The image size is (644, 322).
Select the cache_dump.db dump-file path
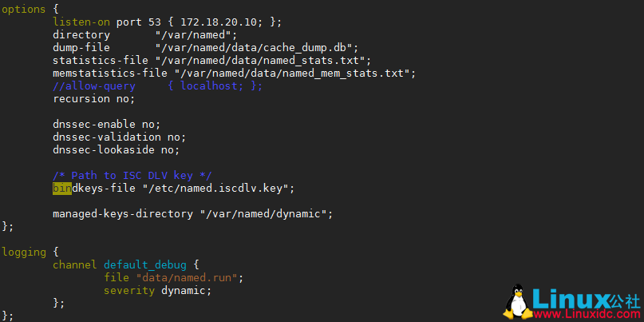257,48
